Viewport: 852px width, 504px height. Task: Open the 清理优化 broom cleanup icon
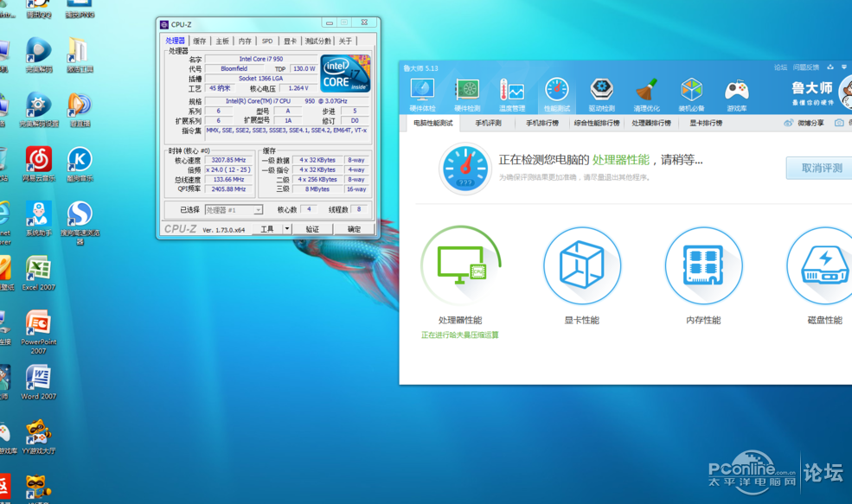[x=647, y=94]
